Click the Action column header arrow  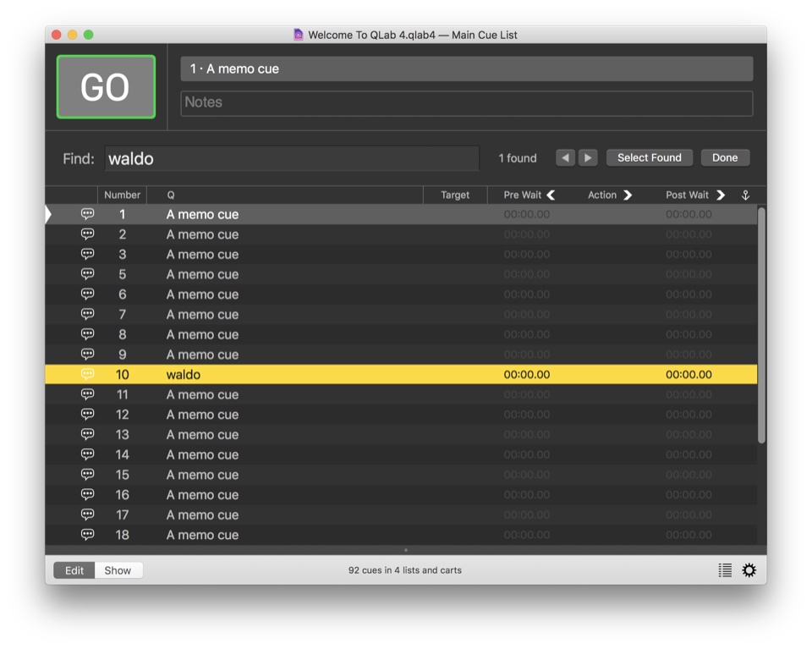tap(628, 195)
